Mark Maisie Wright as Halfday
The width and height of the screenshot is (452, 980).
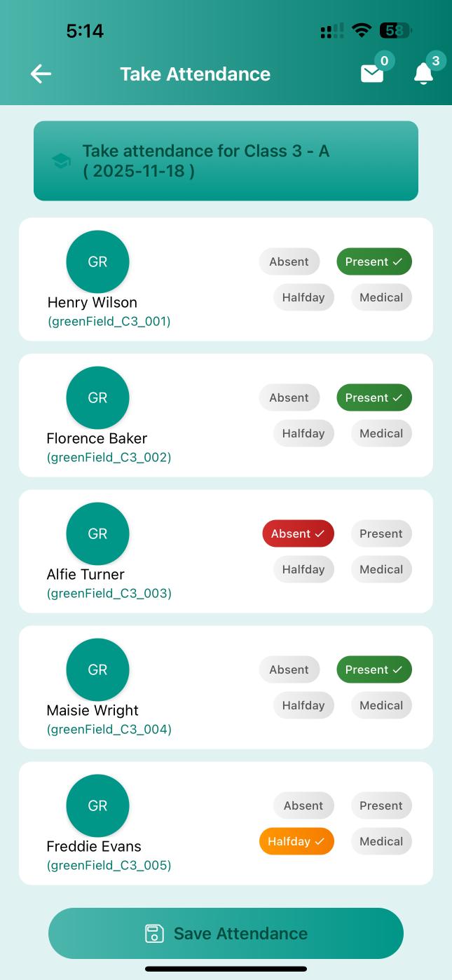[303, 705]
